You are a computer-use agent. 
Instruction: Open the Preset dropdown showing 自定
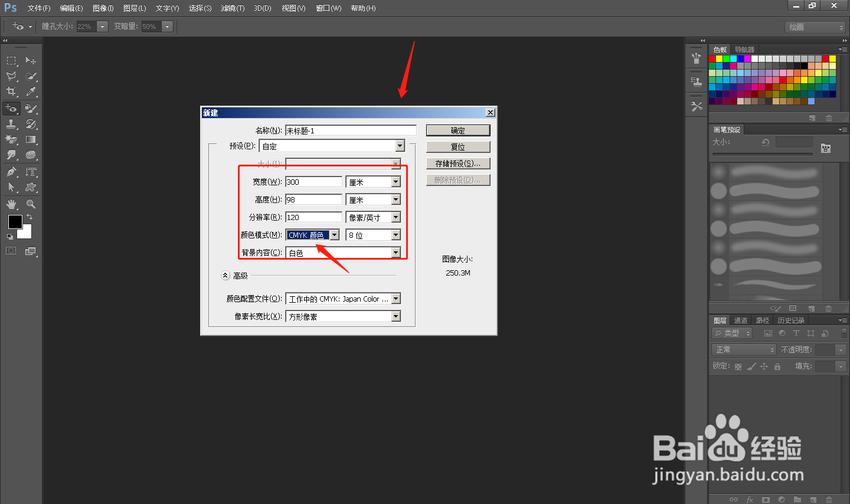[x=332, y=146]
